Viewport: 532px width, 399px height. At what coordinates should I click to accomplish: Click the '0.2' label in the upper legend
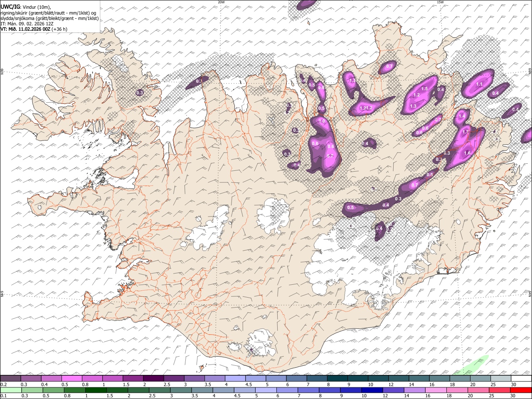[x=3, y=384]
